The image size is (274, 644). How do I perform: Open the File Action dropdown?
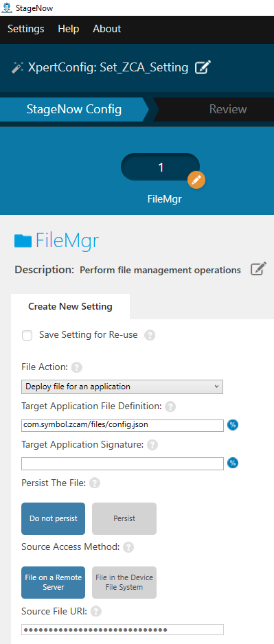coord(122,387)
